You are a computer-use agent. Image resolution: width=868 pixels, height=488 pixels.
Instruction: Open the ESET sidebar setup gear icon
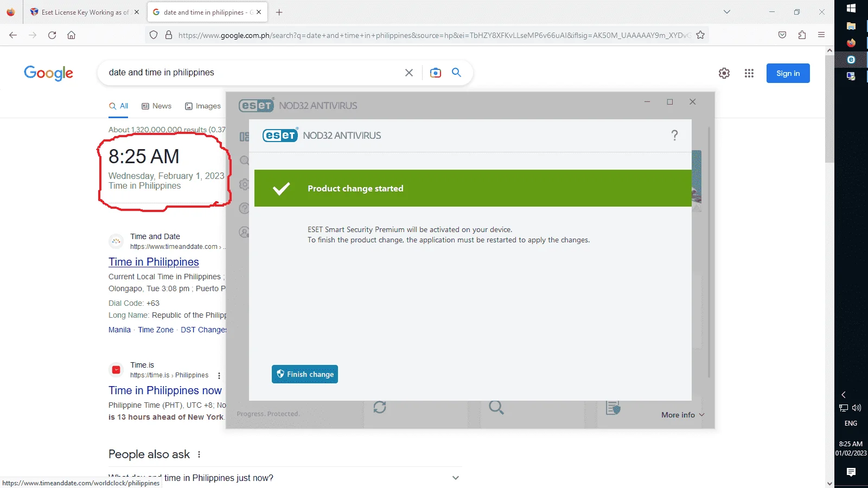click(x=245, y=184)
